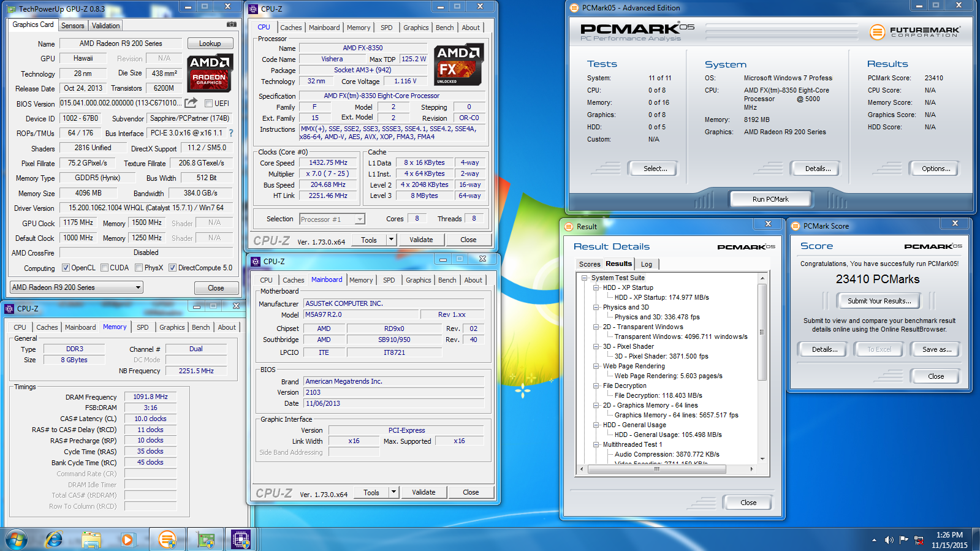980x551 pixels.
Task: Click the horizontal scrollbar in Result Details tree
Action: [x=657, y=469]
